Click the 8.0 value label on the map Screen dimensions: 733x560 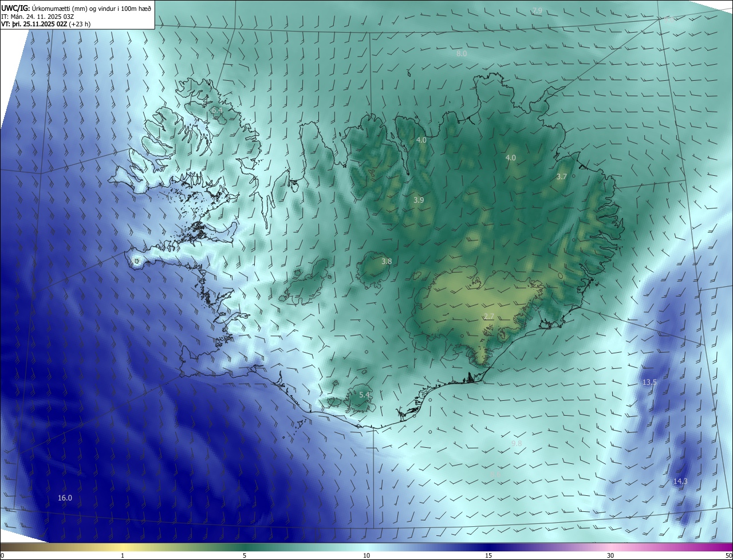[x=462, y=53]
